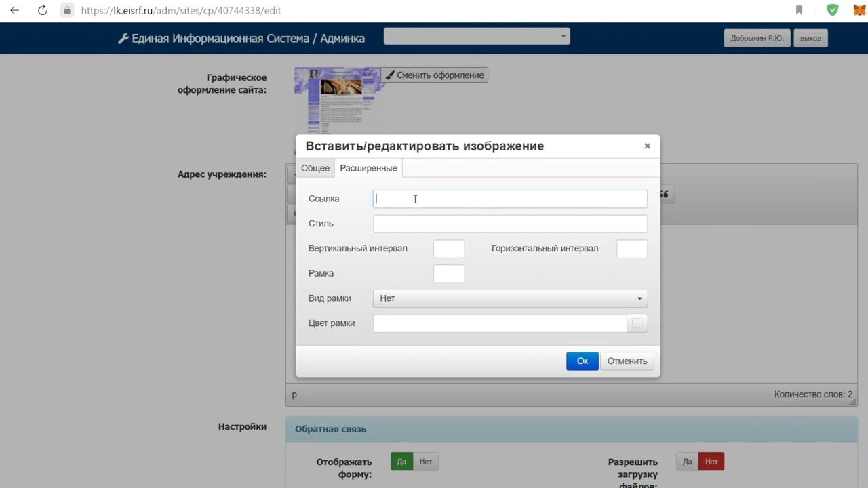Focus Горизонтальный интервал field
This screenshot has height=488, width=868.
(632, 249)
